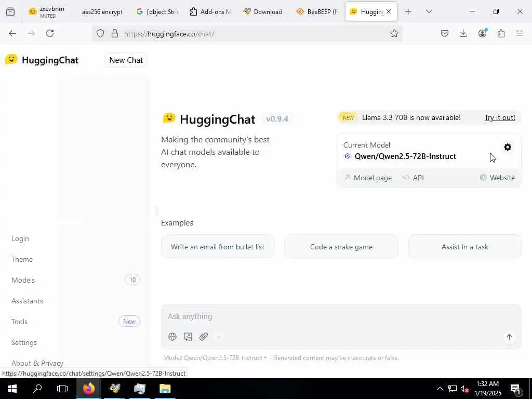Toggle image generation tool icon
The image size is (532, 399).
pyautogui.click(x=188, y=337)
